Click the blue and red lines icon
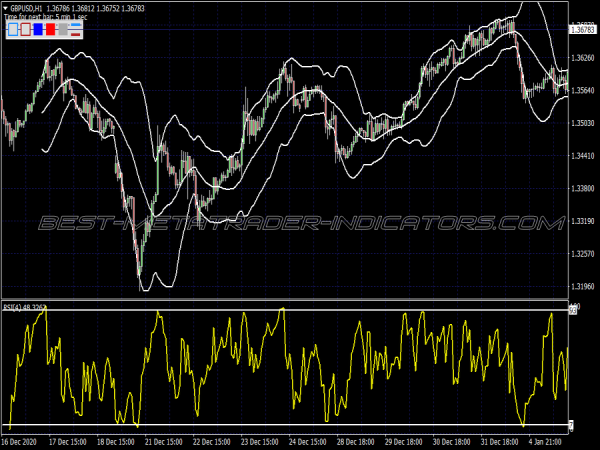 pyautogui.click(x=76, y=29)
